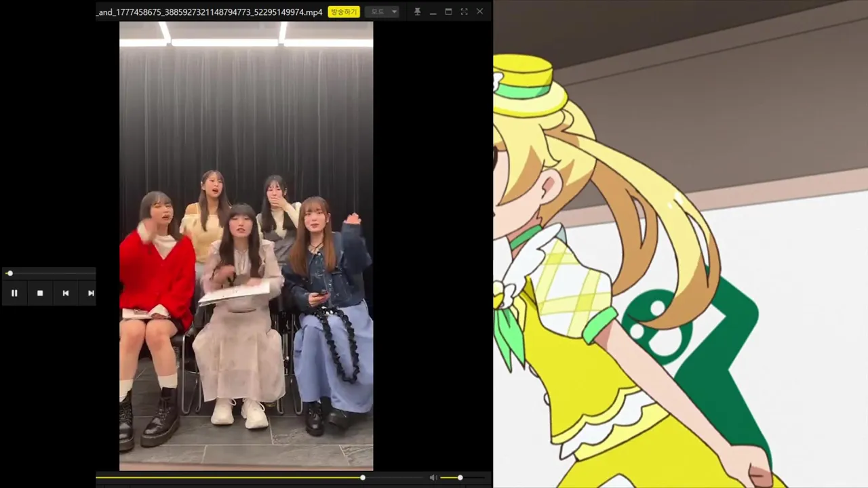868x488 pixels.
Task: Skip to the next track
Action: (91, 293)
